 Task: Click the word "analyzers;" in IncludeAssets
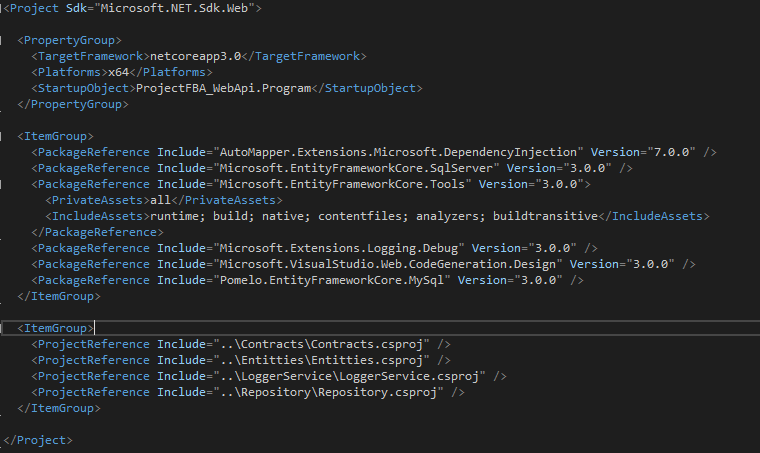(451, 216)
